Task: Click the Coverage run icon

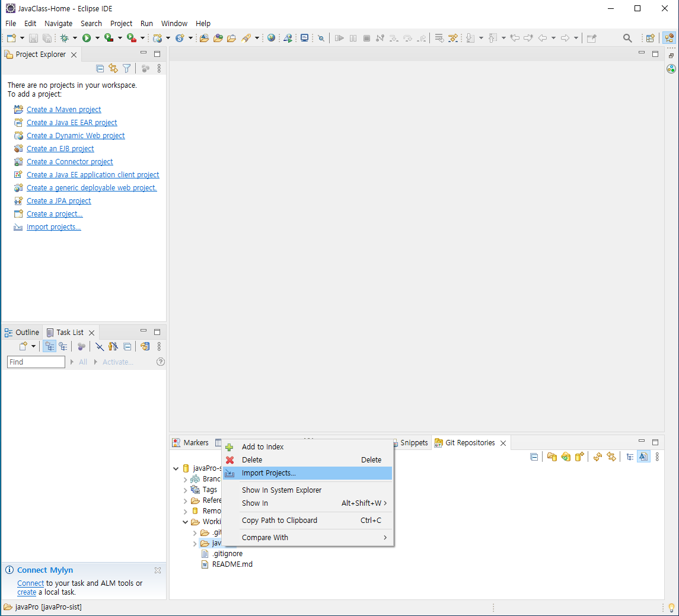Action: point(109,38)
